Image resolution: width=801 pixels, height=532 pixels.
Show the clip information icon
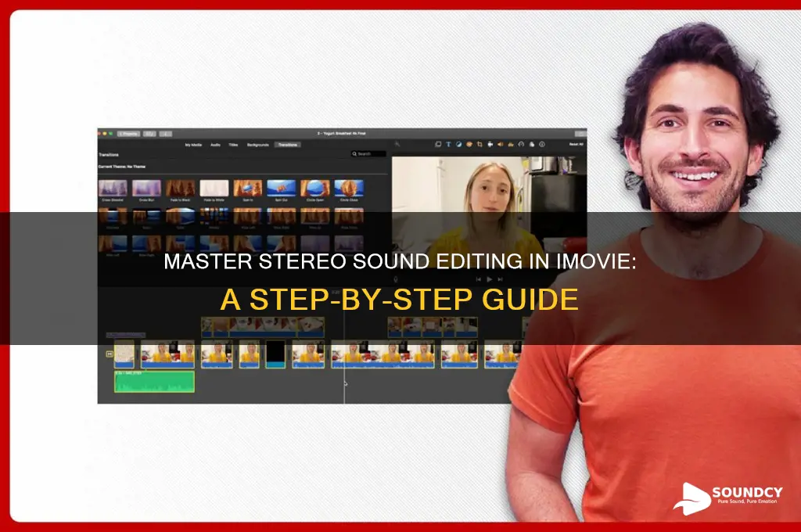542,145
